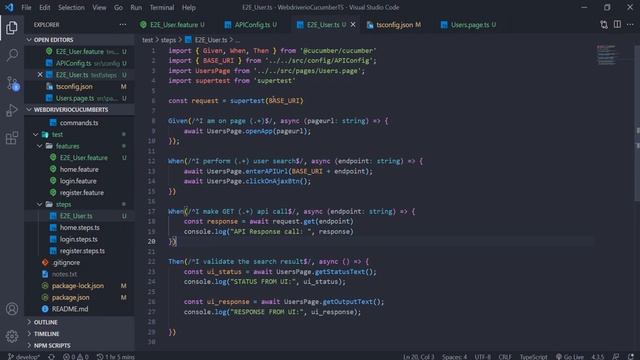The width and height of the screenshot is (640, 360).
Task: Open the Selection menu
Action: pyautogui.click(x=71, y=7)
